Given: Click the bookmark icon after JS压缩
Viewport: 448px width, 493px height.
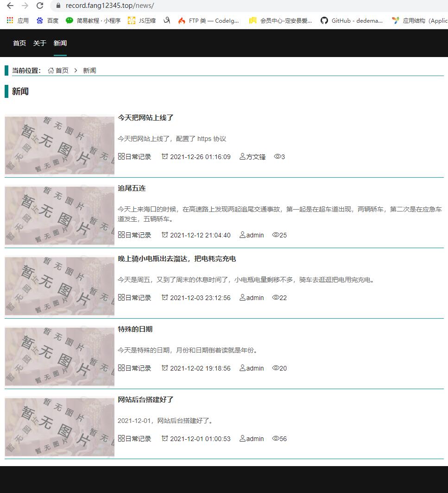Looking at the screenshot, I should 167,21.
